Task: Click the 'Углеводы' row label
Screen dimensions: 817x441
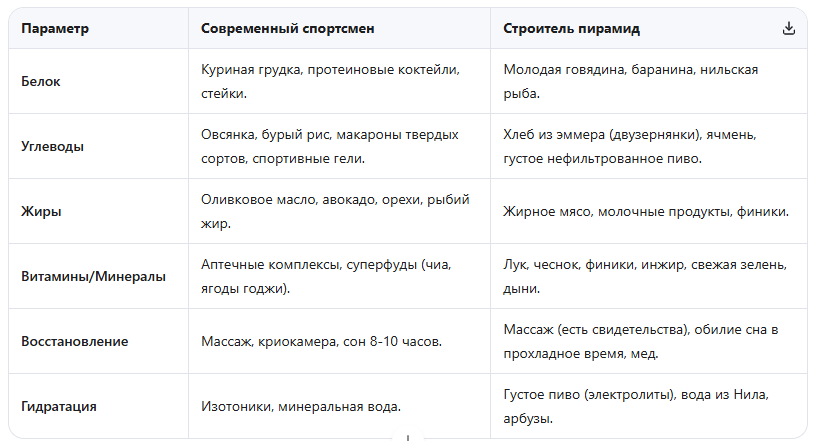Action: tap(52, 146)
